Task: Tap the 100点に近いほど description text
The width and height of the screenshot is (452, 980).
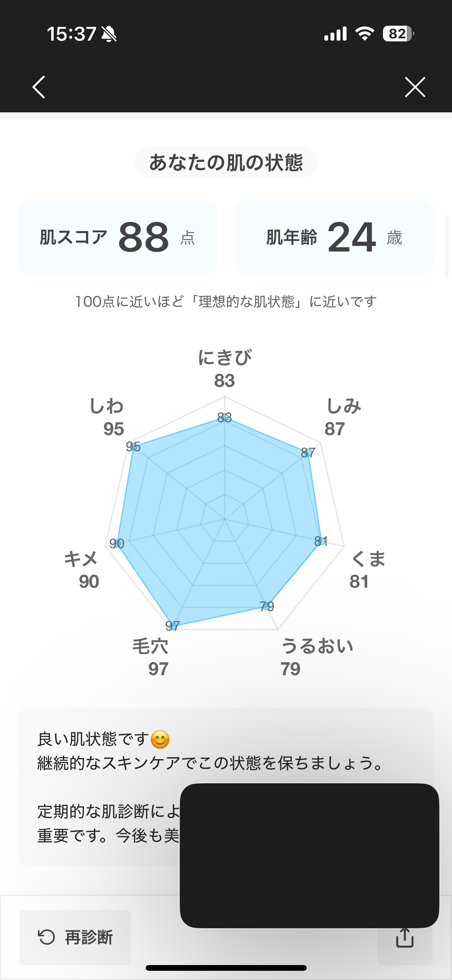Action: [x=226, y=301]
